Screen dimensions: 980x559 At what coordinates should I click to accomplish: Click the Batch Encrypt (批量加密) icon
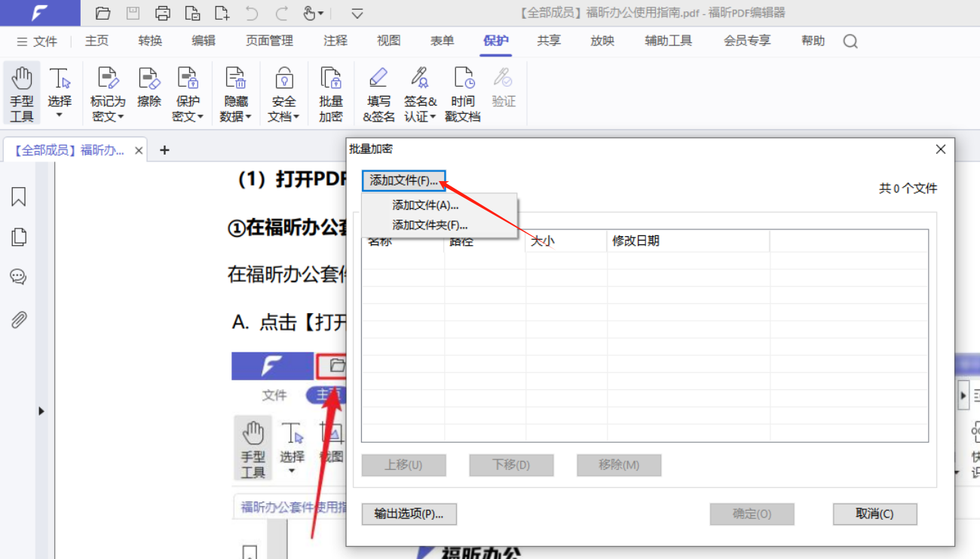tap(331, 94)
